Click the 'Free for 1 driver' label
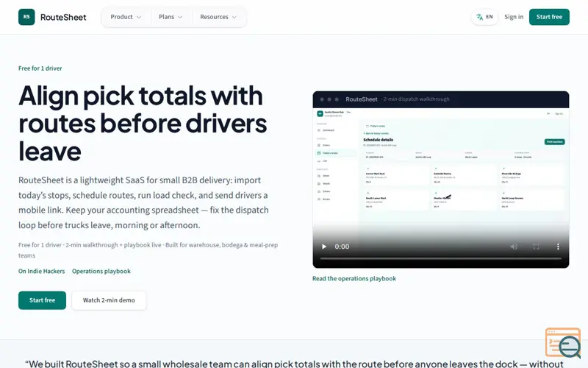The height and width of the screenshot is (368, 588). pos(40,68)
